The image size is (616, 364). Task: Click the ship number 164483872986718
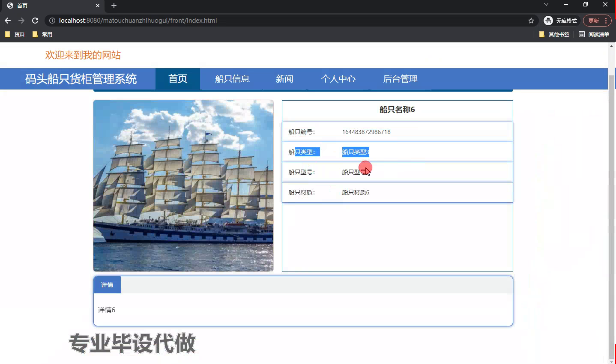(x=366, y=132)
